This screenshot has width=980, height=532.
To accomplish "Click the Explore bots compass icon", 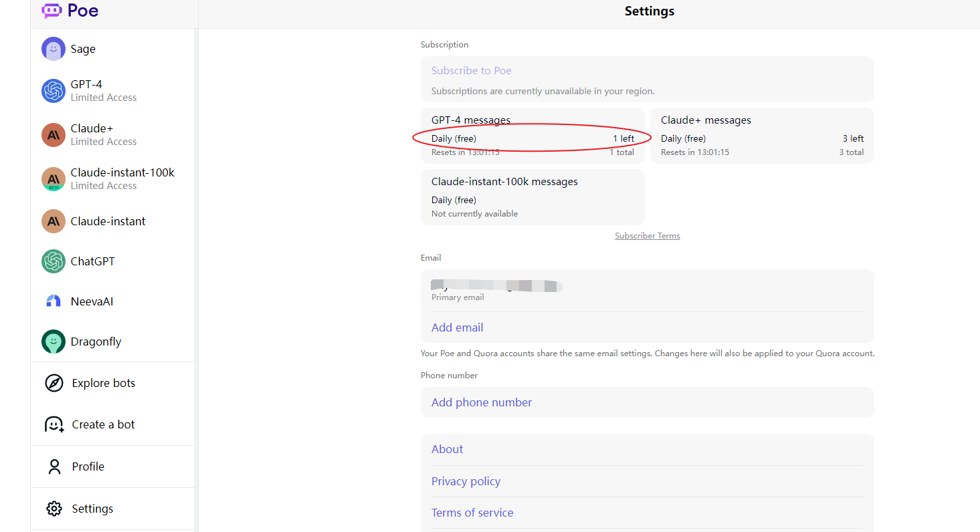I will [x=54, y=383].
